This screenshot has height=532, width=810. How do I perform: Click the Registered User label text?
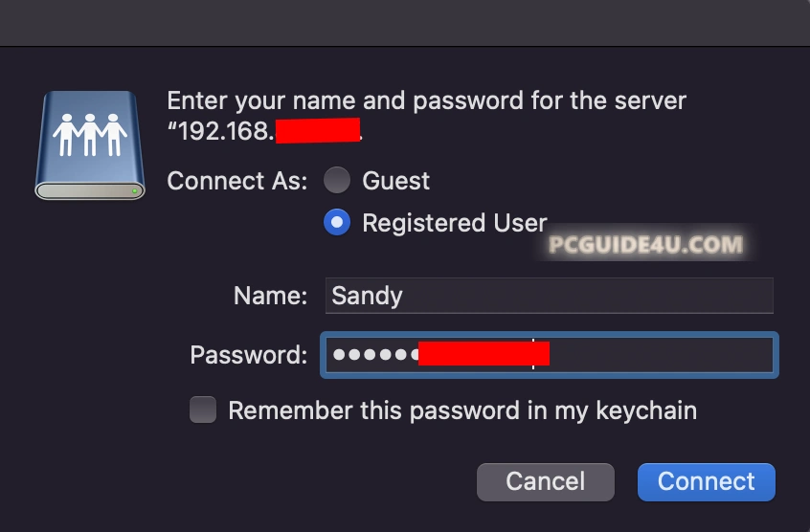[454, 223]
